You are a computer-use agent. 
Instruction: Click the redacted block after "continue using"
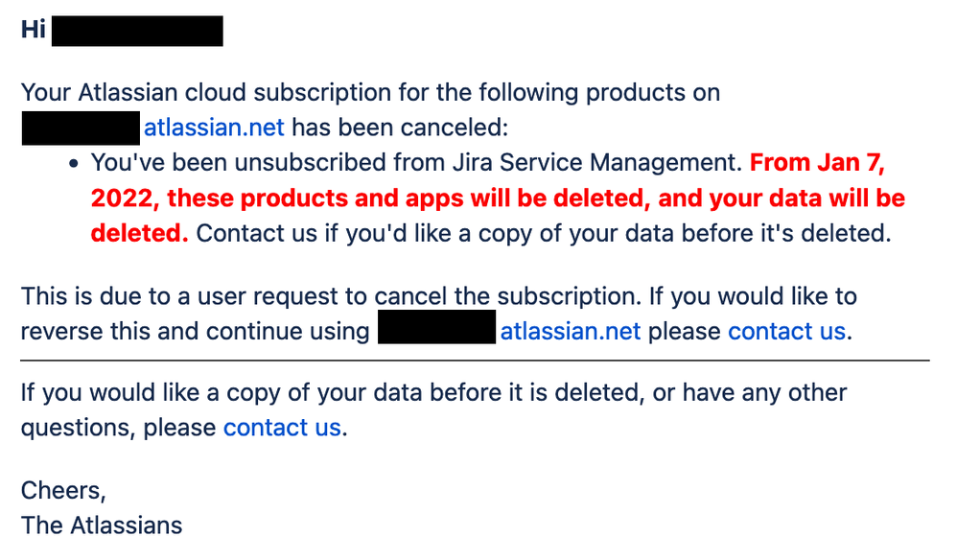click(436, 327)
